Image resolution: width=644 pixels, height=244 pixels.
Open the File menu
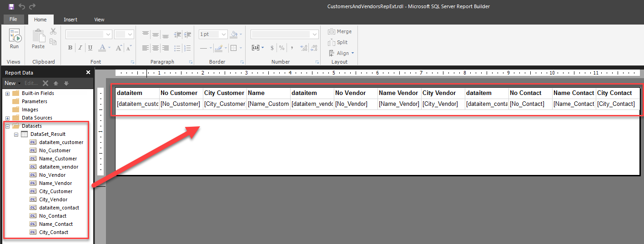coord(14,19)
